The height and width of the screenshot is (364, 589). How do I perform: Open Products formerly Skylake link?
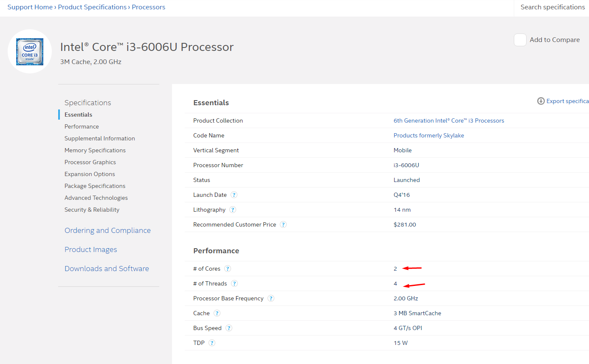pos(429,135)
